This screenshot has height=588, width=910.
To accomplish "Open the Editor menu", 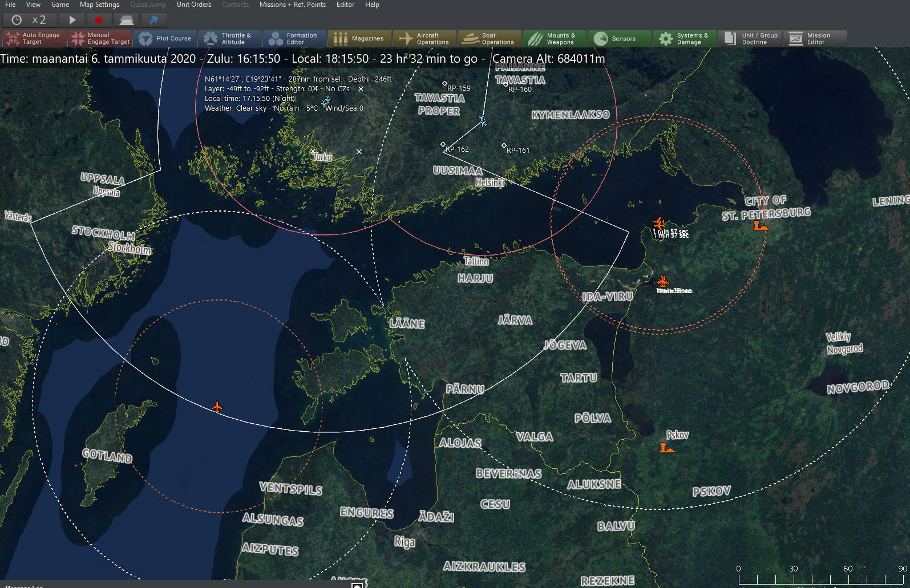I will (x=345, y=5).
